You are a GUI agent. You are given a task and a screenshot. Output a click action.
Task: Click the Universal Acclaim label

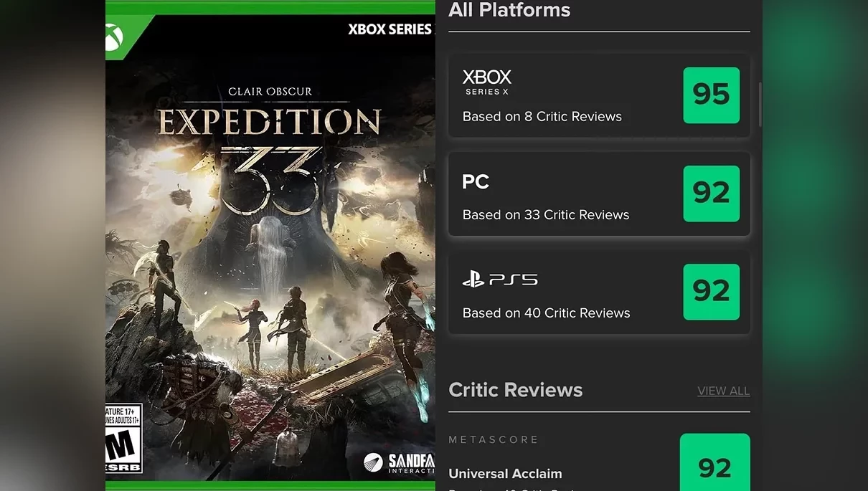pyautogui.click(x=505, y=474)
